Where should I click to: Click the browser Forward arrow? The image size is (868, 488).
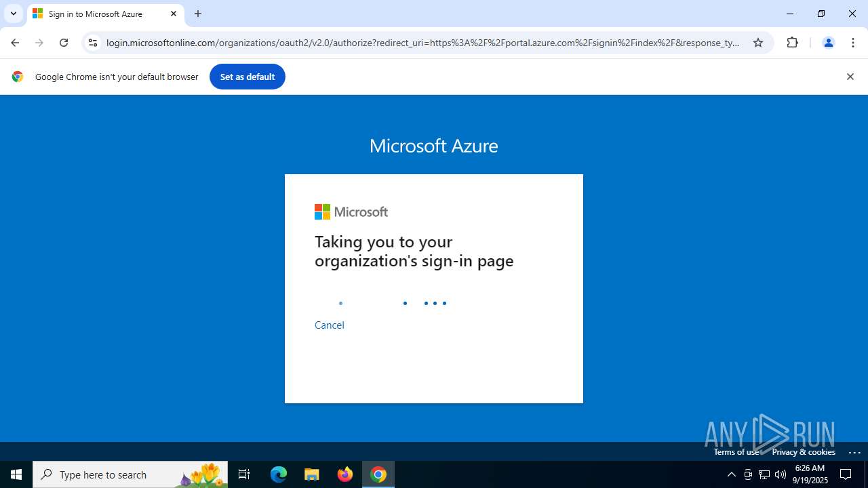click(x=39, y=43)
